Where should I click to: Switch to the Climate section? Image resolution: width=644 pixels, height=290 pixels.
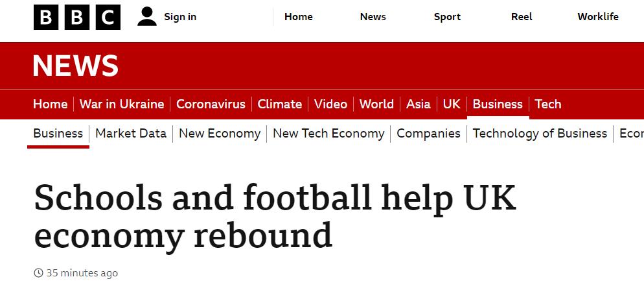[x=280, y=104]
